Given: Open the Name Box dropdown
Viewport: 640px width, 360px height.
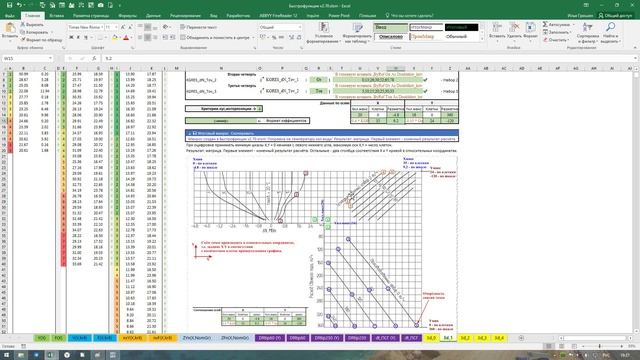Looking at the screenshot, I should click(51, 58).
